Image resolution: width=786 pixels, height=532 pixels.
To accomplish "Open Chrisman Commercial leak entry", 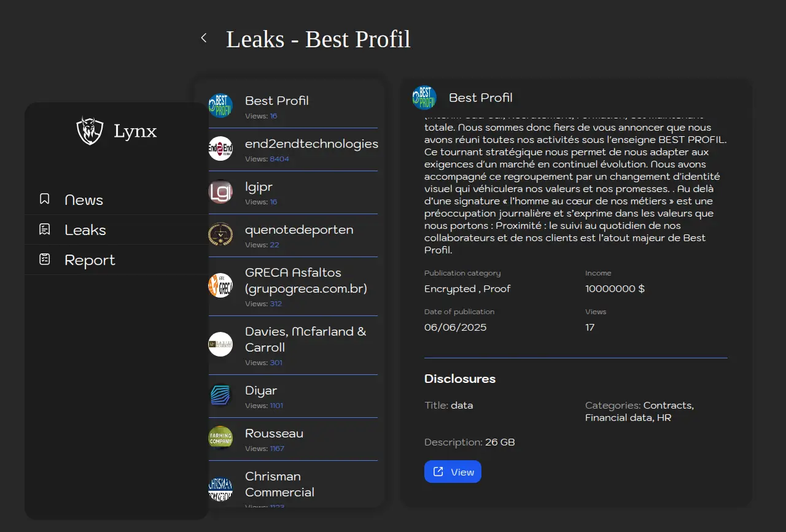I will (279, 484).
